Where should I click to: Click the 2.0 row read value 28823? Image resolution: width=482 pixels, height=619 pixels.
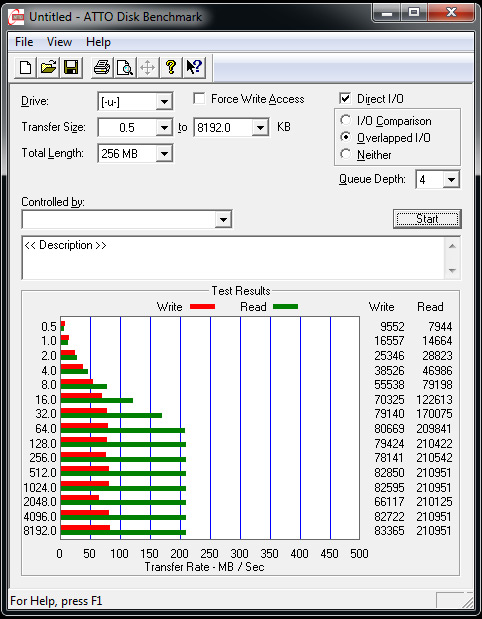[437, 356]
